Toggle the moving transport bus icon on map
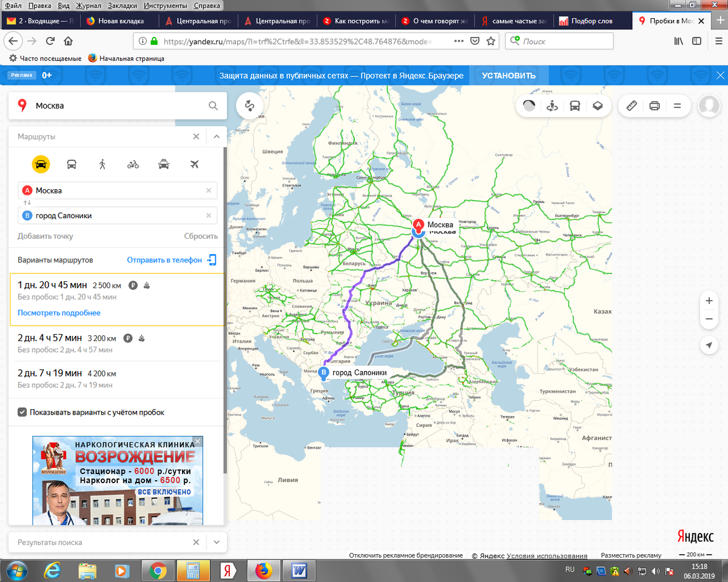This screenshot has width=728, height=582. [x=575, y=105]
